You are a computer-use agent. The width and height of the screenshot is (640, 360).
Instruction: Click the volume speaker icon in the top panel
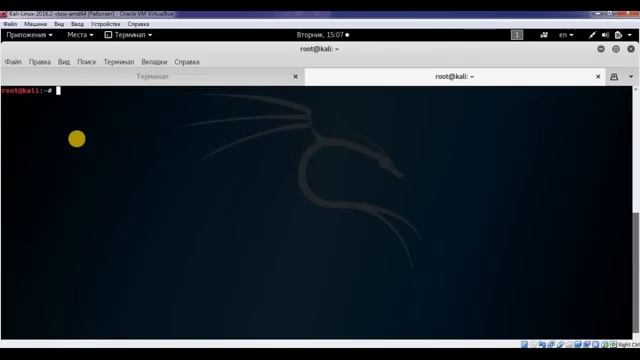point(605,35)
